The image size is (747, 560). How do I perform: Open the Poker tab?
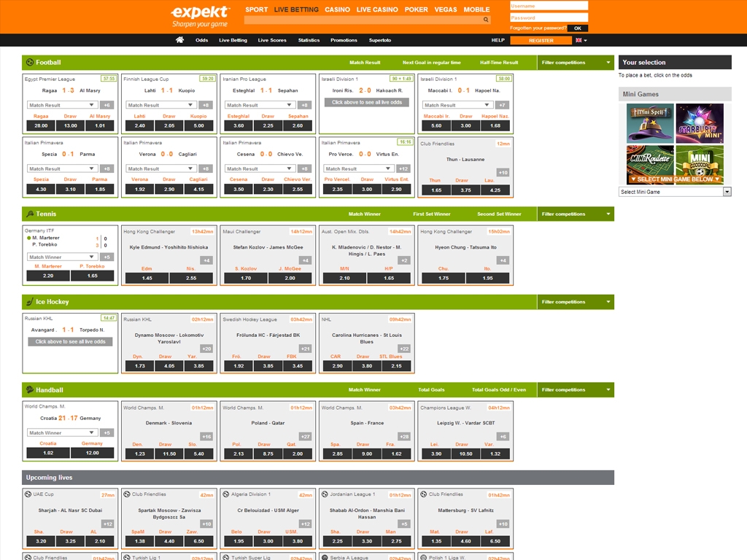tap(417, 9)
